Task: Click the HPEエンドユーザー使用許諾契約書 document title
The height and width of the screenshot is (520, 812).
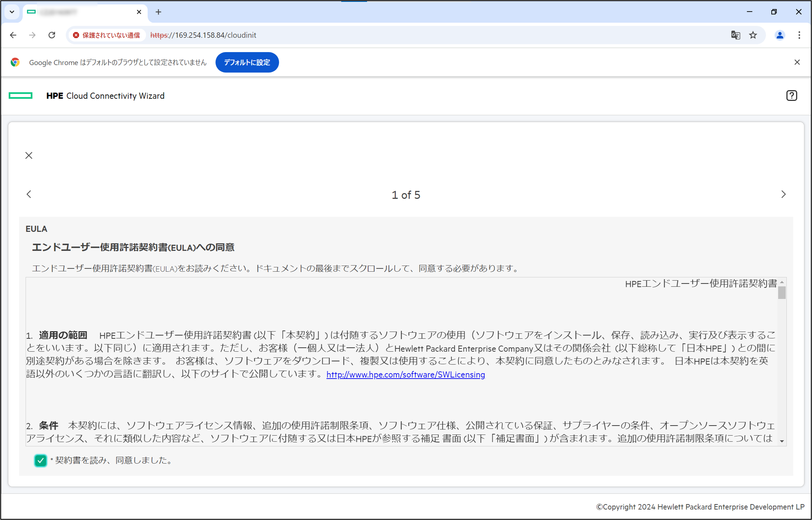Action: click(701, 284)
